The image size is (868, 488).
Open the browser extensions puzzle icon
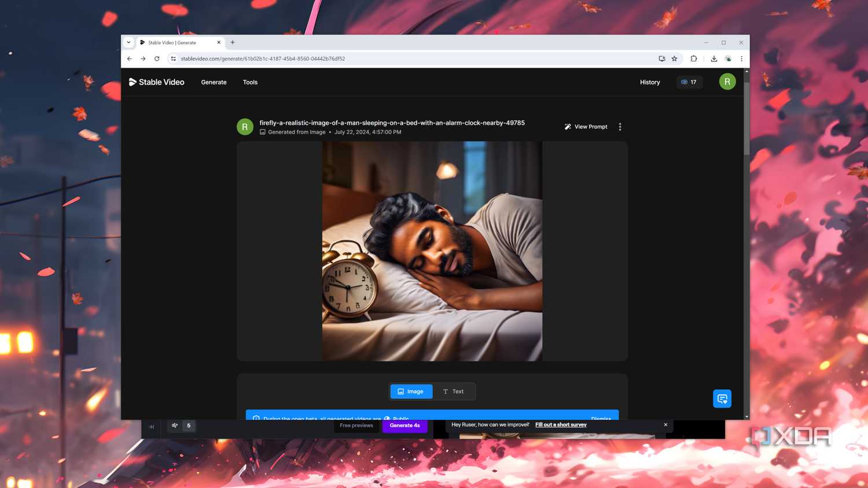point(694,58)
